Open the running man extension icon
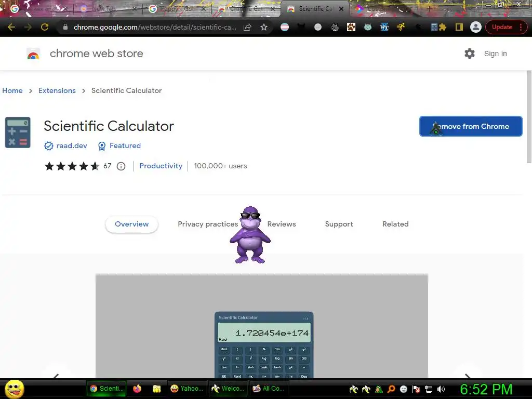This screenshot has height=399, width=532. [x=401, y=27]
